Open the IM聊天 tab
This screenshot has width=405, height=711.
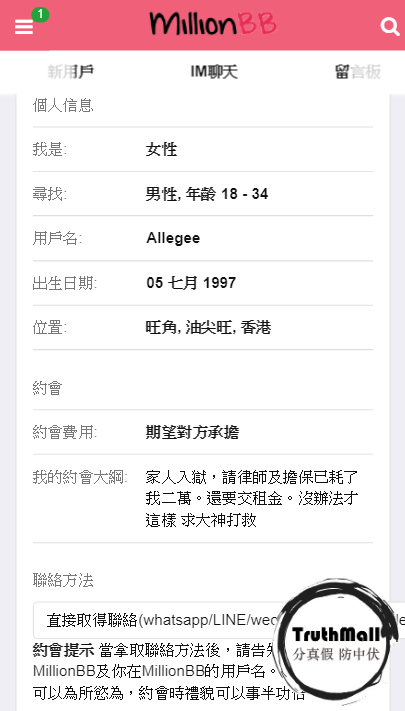pyautogui.click(x=214, y=72)
